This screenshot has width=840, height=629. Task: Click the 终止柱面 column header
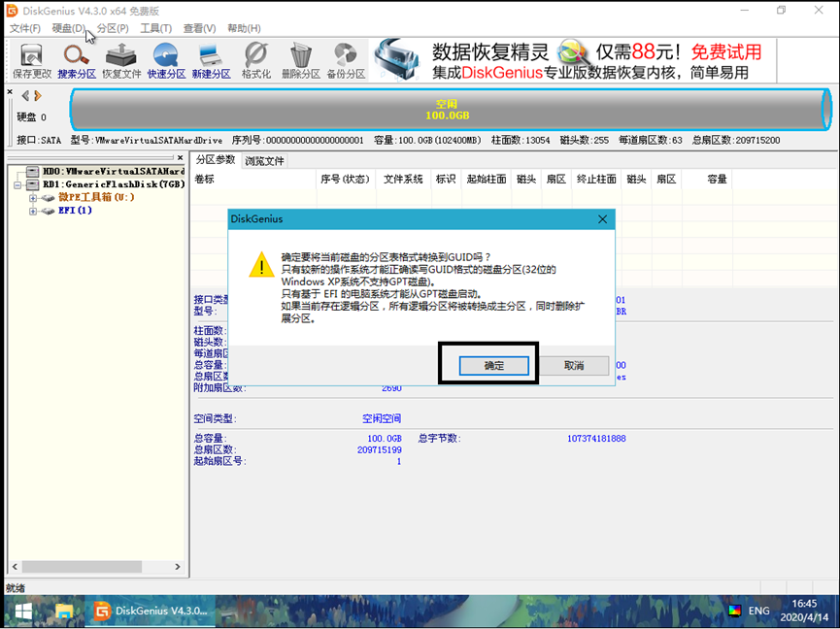(x=596, y=179)
